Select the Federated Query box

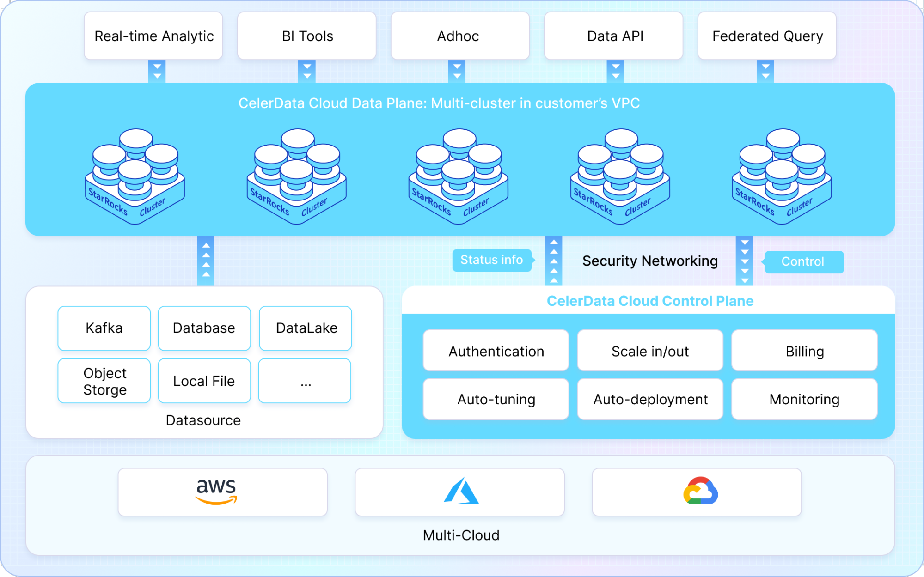tap(767, 36)
